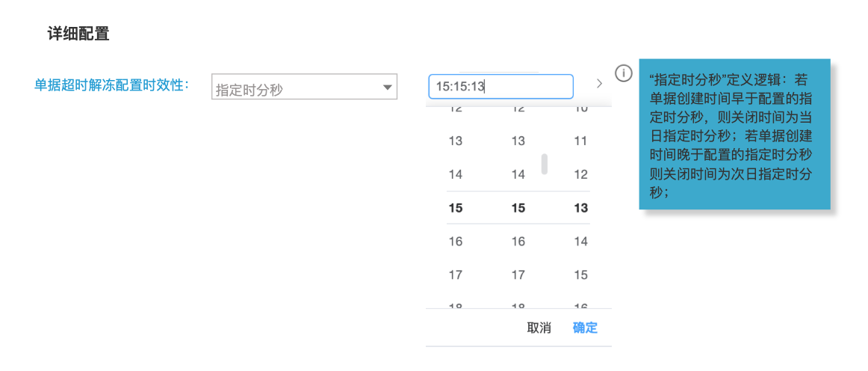Open the 指定时分秒 dropdown
The width and height of the screenshot is (868, 371).
coord(304,87)
